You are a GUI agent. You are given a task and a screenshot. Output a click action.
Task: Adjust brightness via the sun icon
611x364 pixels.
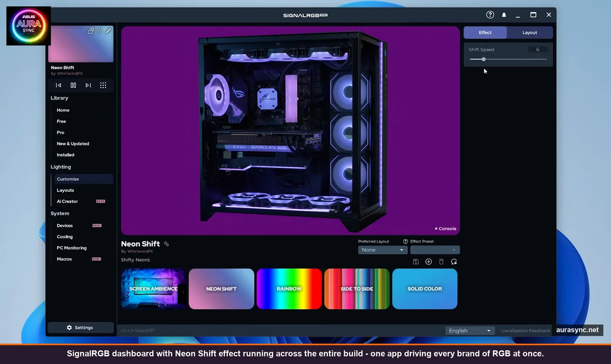click(99, 31)
